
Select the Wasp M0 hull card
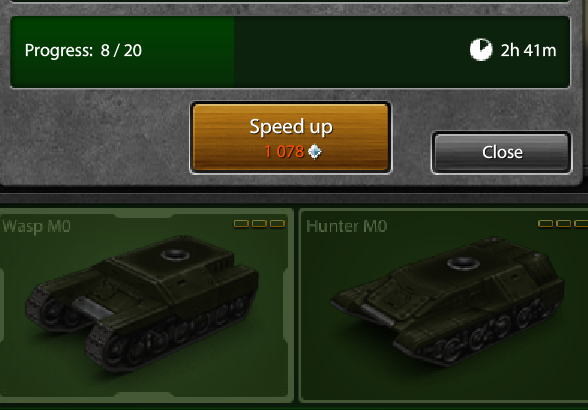(146, 306)
